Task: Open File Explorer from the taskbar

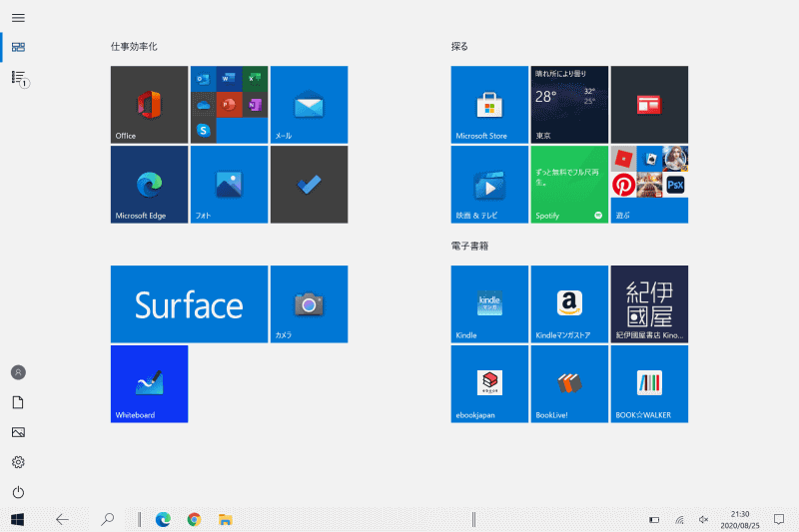Action: click(226, 519)
